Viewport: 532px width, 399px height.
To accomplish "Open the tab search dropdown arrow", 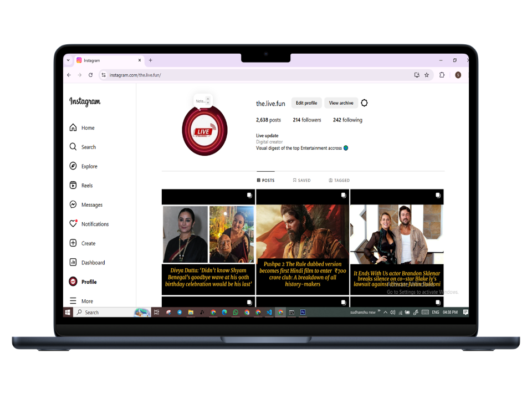I will (x=68, y=60).
